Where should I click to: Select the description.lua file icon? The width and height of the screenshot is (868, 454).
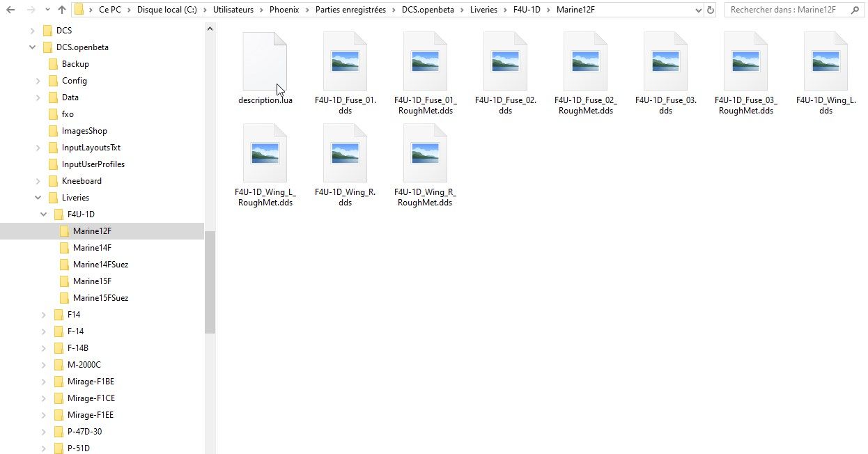pos(265,61)
